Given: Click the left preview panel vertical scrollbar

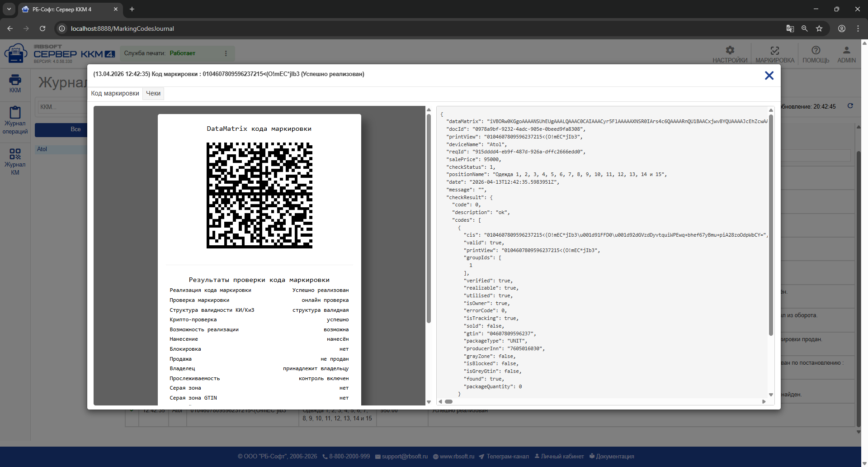Looking at the screenshot, I should point(429,218).
